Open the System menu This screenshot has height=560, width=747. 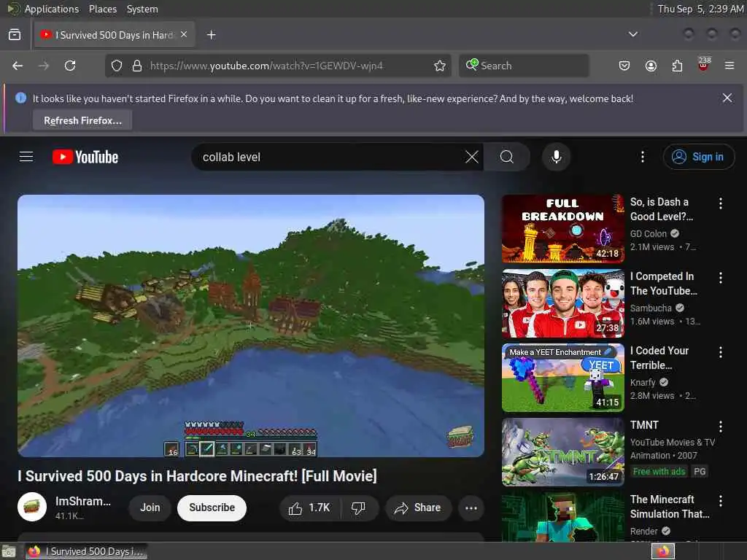click(142, 9)
